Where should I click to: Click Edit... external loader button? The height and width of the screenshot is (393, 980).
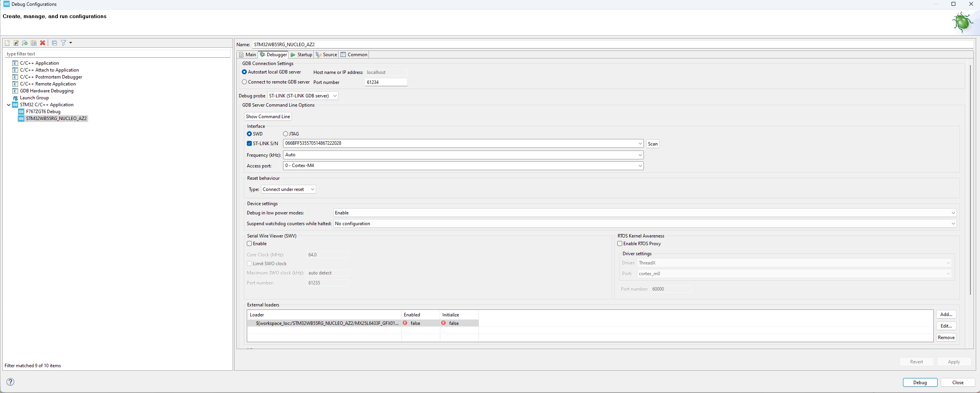[x=946, y=326]
